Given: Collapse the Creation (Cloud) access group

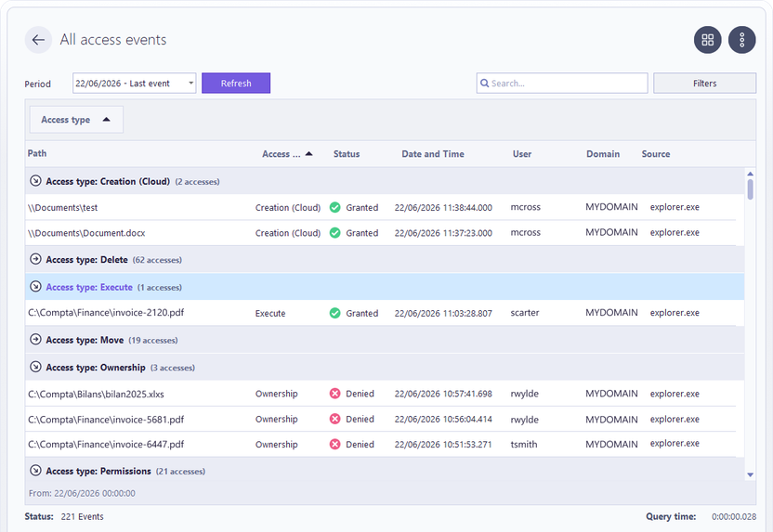Looking at the screenshot, I should 35,181.
